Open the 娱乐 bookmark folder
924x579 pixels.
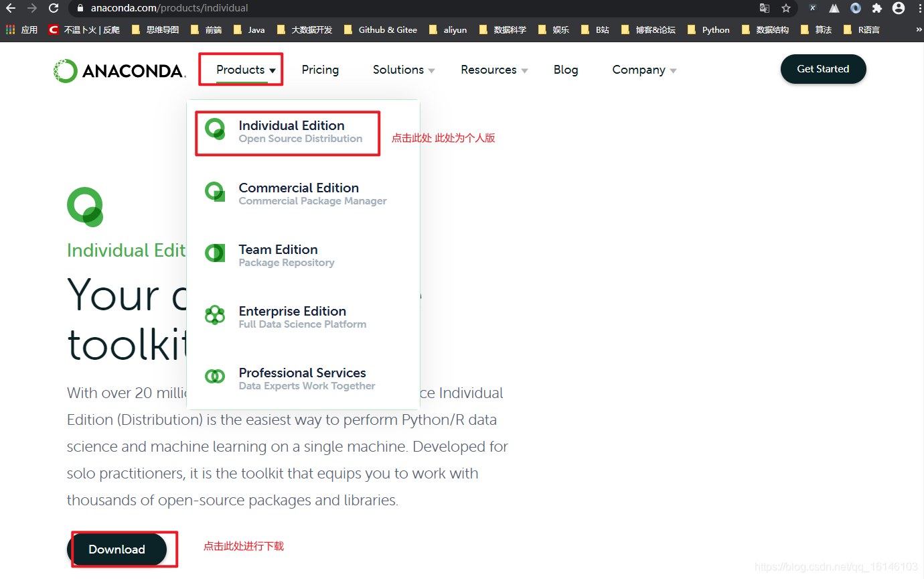click(x=554, y=29)
